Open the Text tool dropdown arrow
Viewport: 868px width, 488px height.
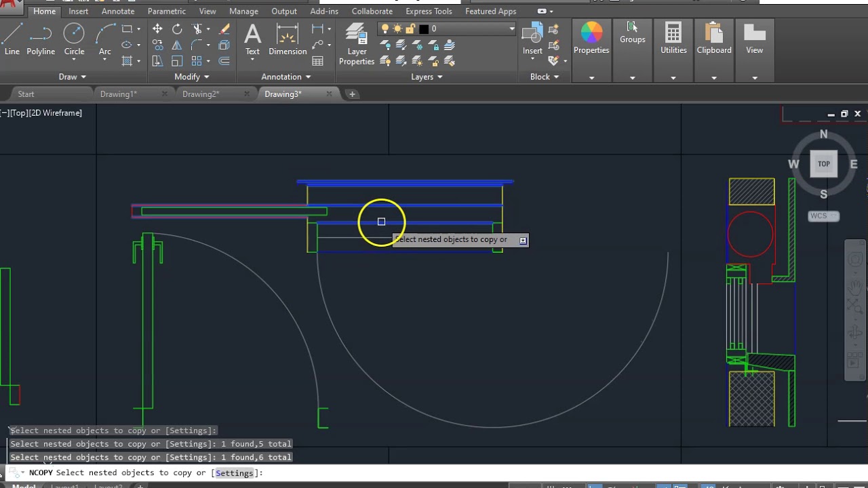point(252,60)
